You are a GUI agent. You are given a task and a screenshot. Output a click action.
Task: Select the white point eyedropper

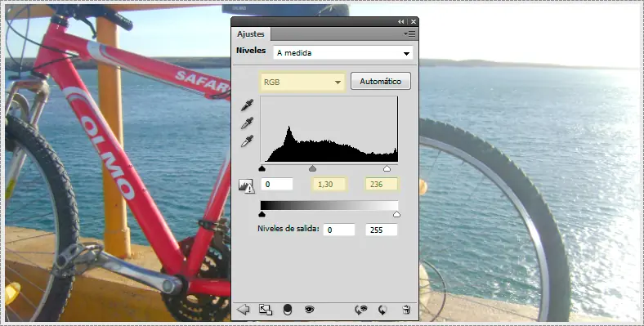point(247,141)
